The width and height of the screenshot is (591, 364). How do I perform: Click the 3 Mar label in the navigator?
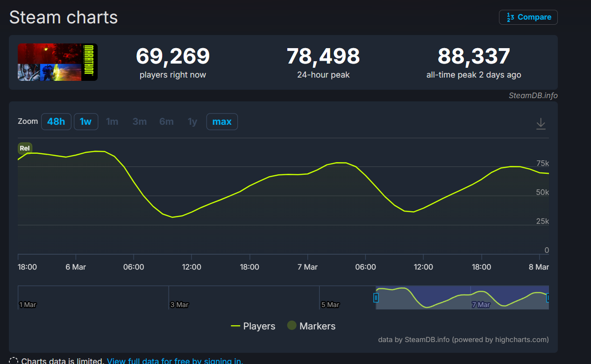[179, 305]
